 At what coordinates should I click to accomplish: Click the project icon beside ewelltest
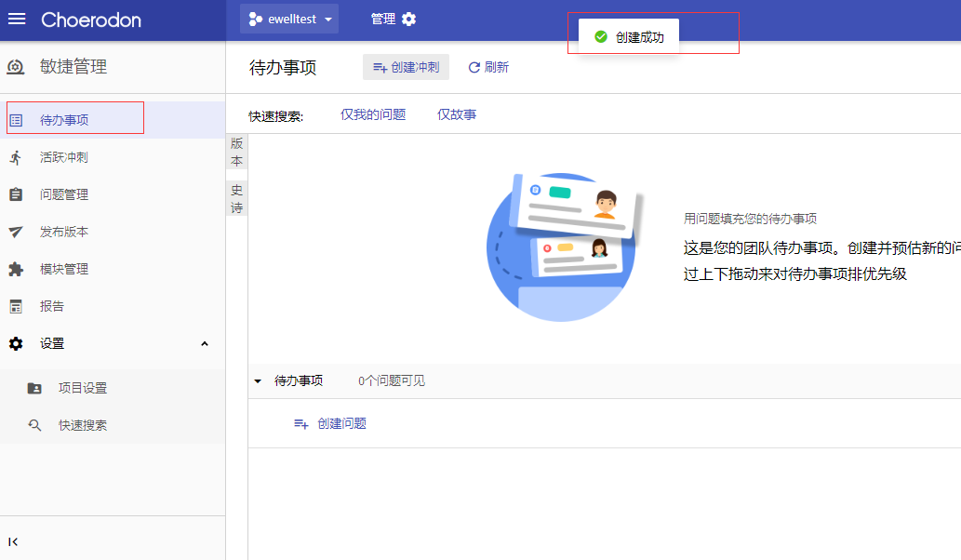coord(255,20)
